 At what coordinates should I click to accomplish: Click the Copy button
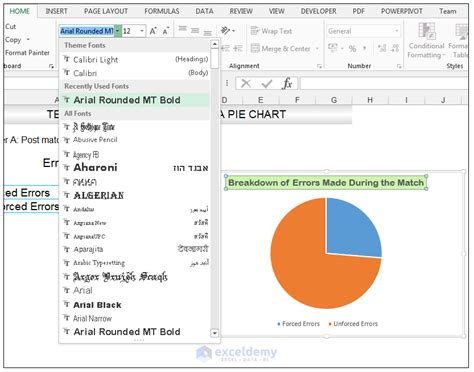coord(13,39)
